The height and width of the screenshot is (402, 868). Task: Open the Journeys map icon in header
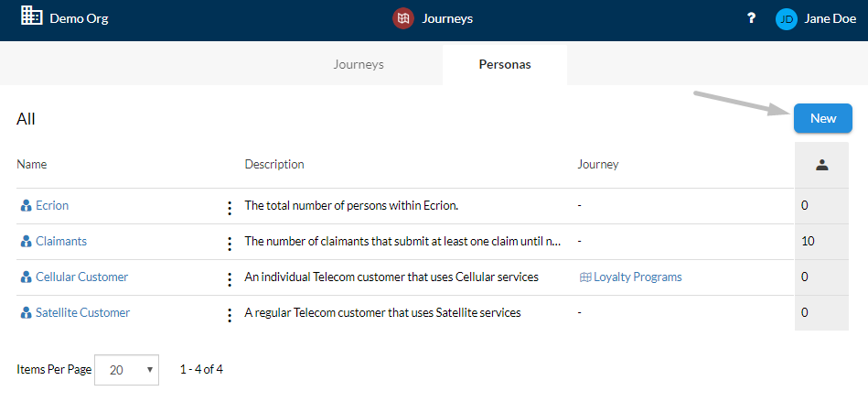coord(404,19)
